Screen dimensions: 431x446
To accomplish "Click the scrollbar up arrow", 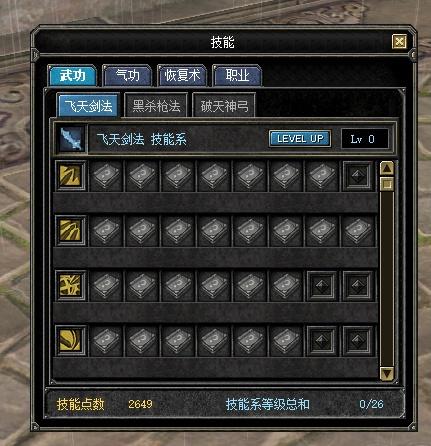I will tap(387, 168).
